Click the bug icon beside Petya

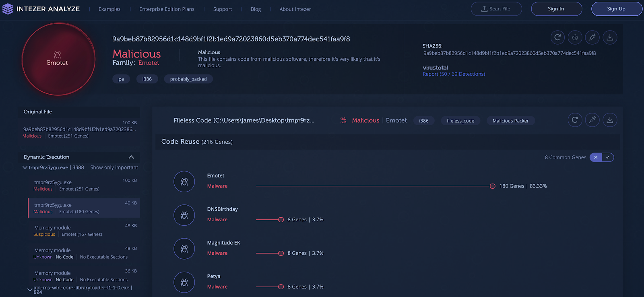184,283
